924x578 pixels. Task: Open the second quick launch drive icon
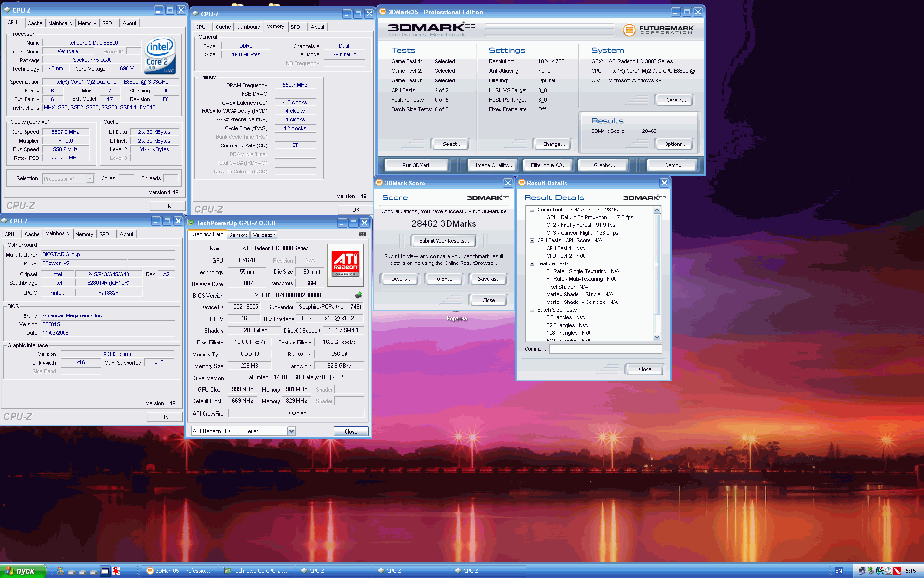tap(72, 571)
